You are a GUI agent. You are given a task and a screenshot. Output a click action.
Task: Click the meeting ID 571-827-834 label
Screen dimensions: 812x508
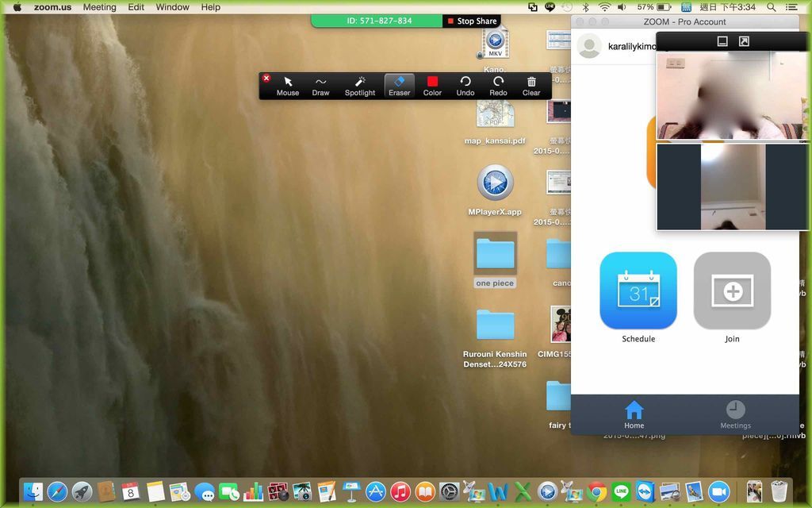click(x=379, y=21)
